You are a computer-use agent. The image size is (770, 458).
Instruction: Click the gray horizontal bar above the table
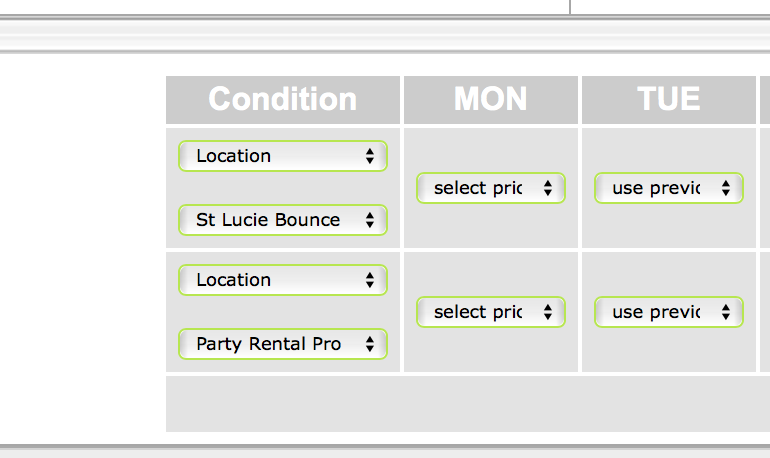[385, 36]
